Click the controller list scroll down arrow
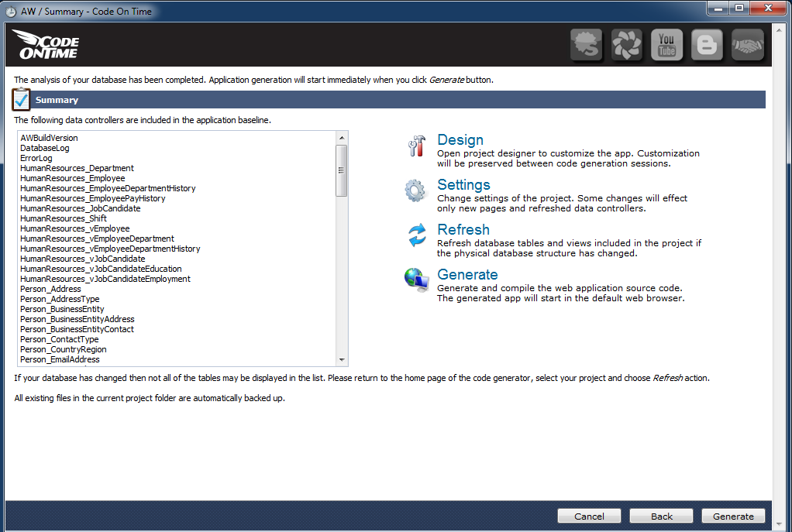 342,360
